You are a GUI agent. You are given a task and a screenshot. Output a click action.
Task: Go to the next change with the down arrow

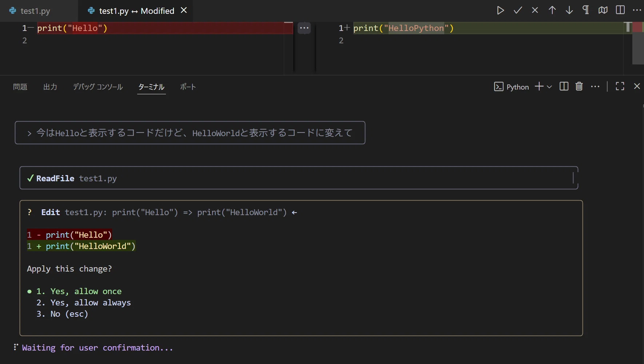click(x=569, y=11)
